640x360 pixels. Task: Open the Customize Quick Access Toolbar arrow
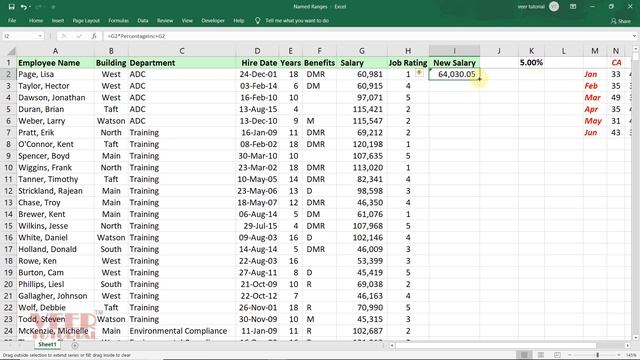(53, 7)
